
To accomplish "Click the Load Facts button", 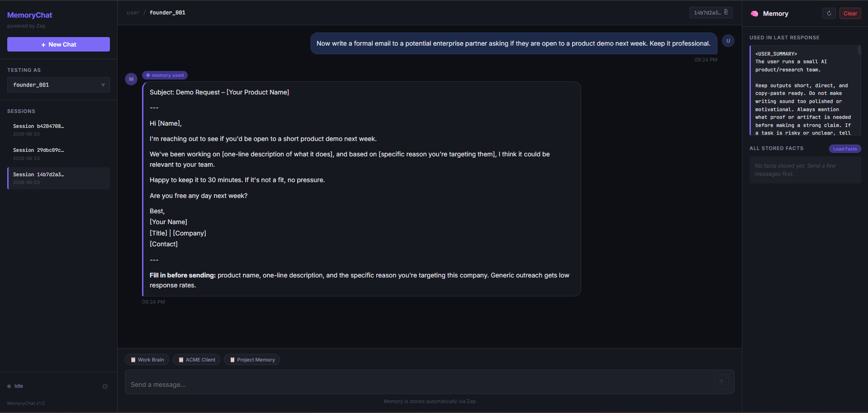I will (845, 149).
